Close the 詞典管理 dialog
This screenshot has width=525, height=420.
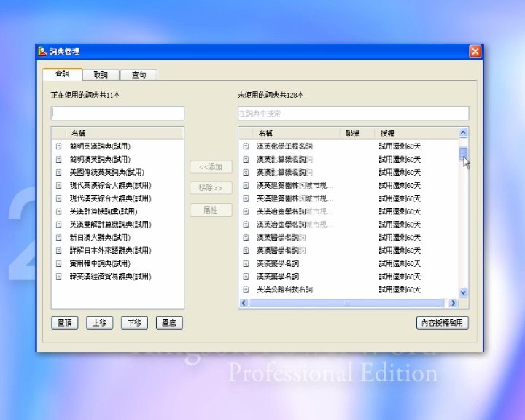pyautogui.click(x=475, y=51)
